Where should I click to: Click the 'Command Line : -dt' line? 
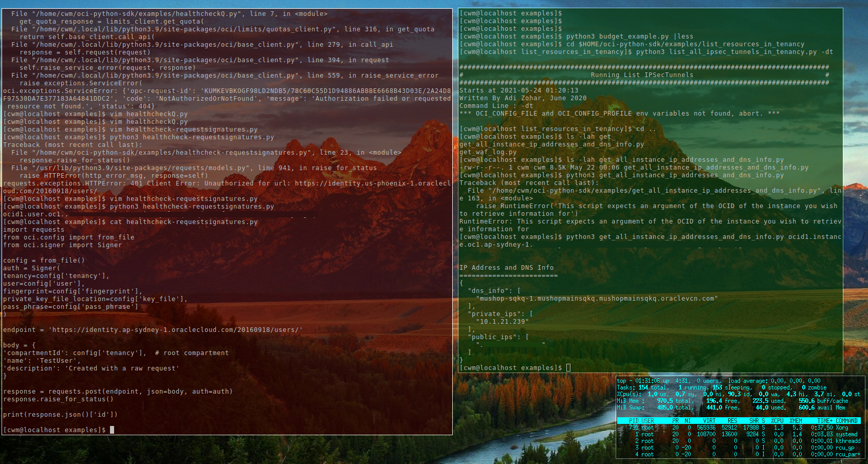pos(496,106)
